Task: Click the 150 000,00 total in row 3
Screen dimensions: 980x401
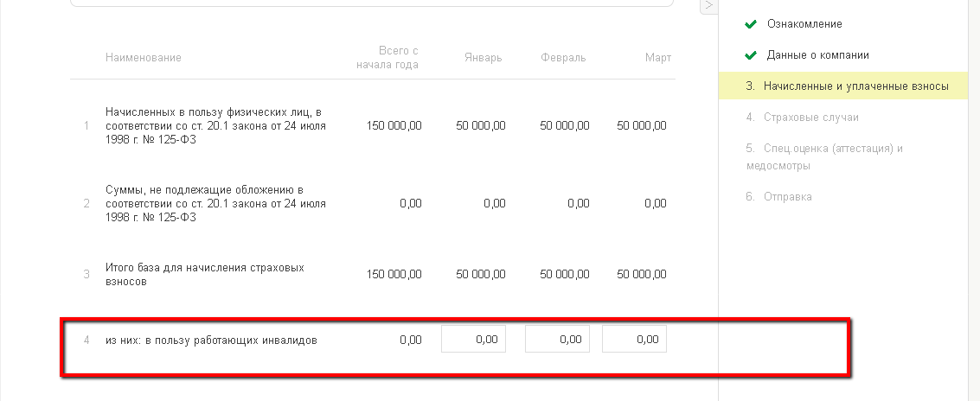Action: point(394,274)
